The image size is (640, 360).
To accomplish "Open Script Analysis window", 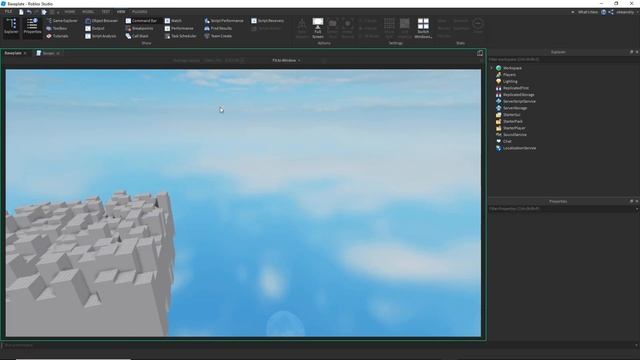I will click(101, 36).
